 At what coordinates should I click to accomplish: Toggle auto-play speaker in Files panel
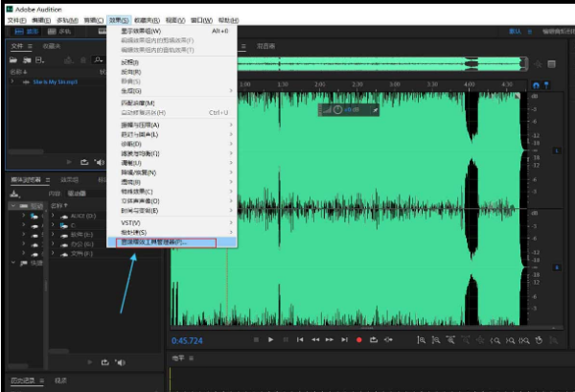coord(99,162)
